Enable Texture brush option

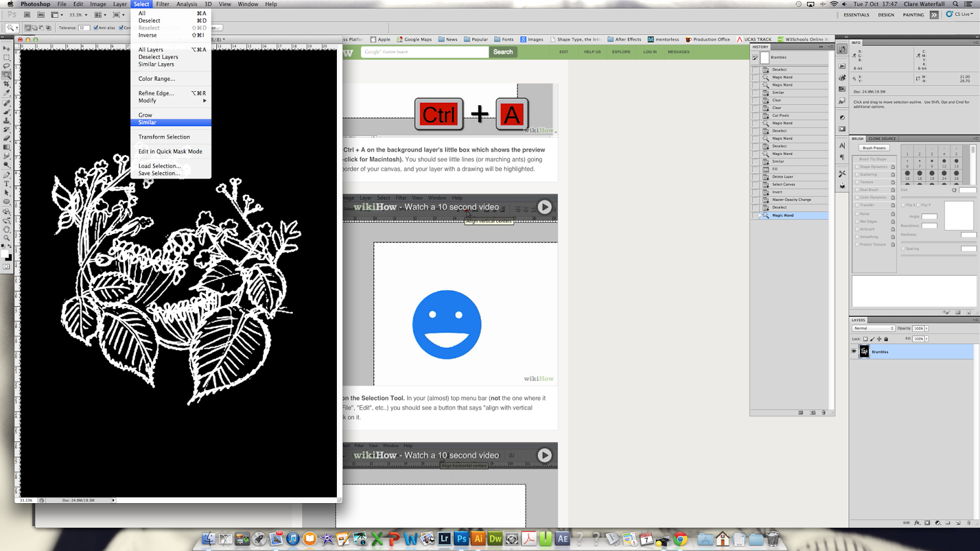[x=857, y=182]
